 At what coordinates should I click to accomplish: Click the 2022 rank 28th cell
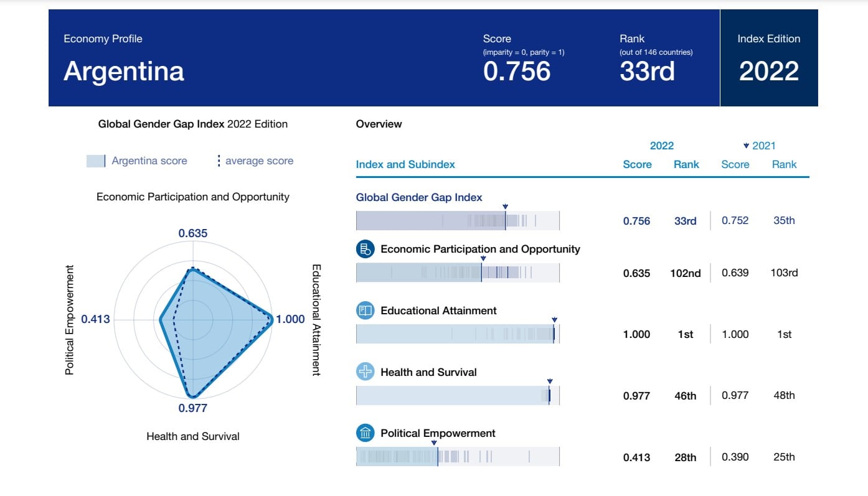point(685,457)
